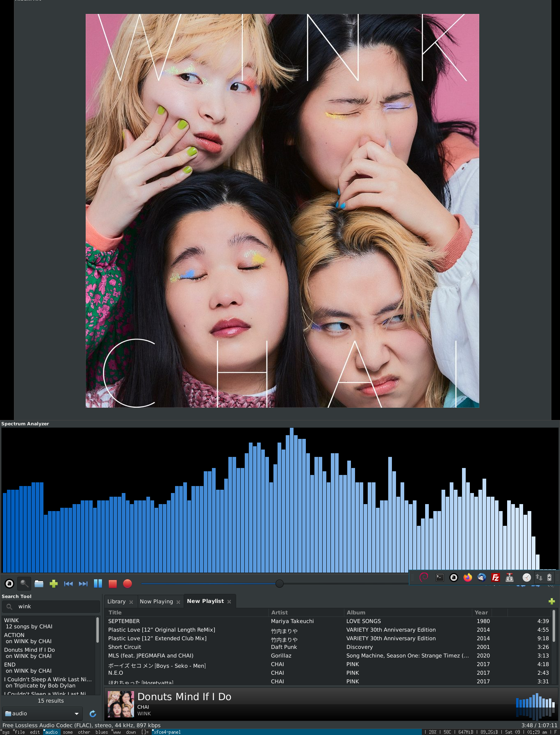This screenshot has height=735, width=560.
Task: Launch FileZilla from the panel
Action: coord(496,577)
